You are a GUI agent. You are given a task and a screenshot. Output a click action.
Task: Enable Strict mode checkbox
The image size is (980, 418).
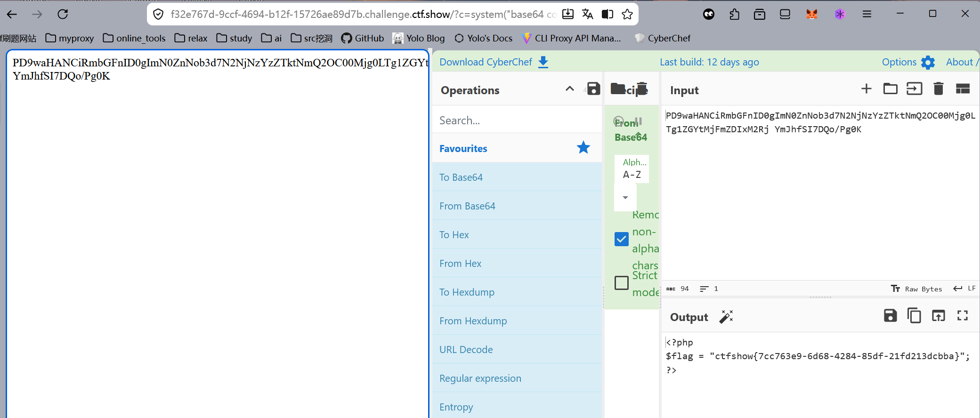click(x=622, y=282)
